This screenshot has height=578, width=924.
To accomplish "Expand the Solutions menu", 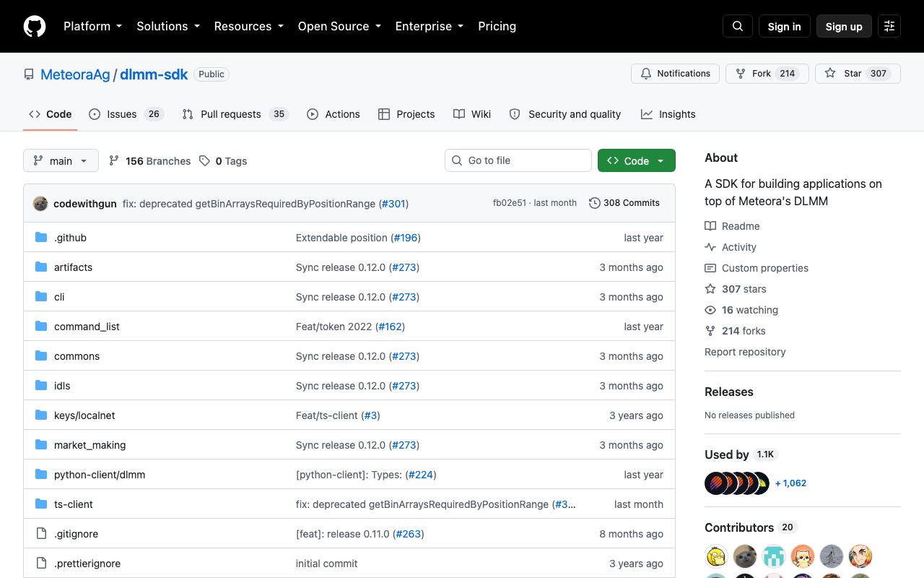I will point(168,26).
